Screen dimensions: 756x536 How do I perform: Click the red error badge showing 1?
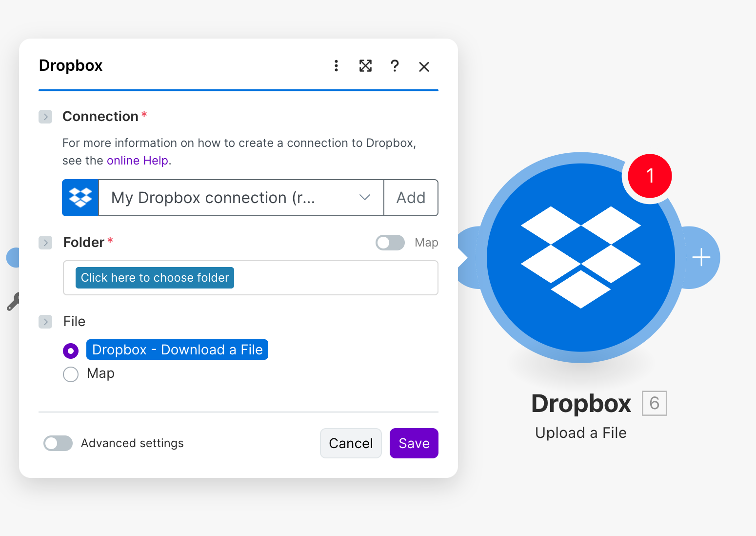[650, 176]
